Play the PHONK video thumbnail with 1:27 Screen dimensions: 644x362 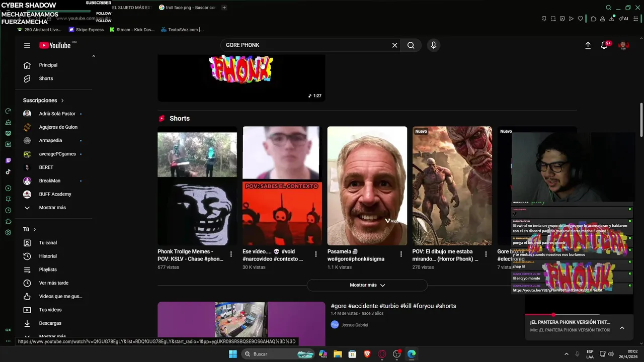pos(242,78)
